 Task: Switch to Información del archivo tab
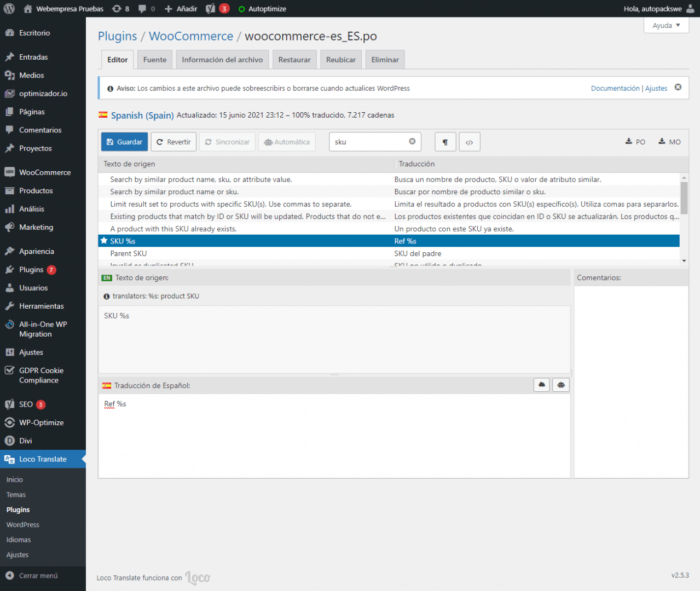click(222, 60)
